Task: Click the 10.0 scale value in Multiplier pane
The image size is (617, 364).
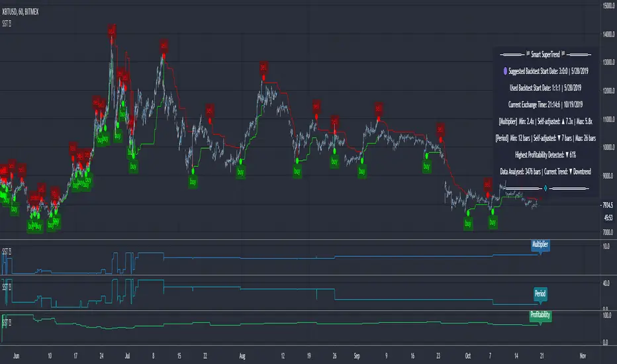Action: point(606,246)
